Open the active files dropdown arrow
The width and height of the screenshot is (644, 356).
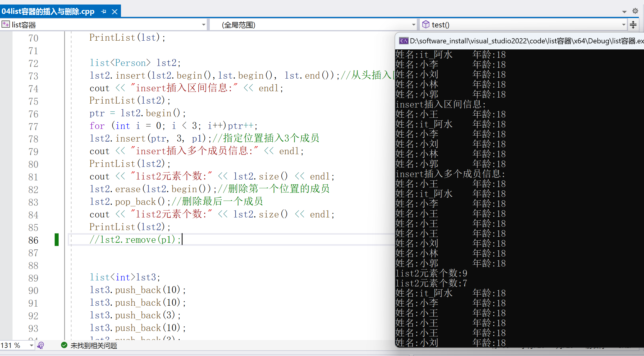624,12
